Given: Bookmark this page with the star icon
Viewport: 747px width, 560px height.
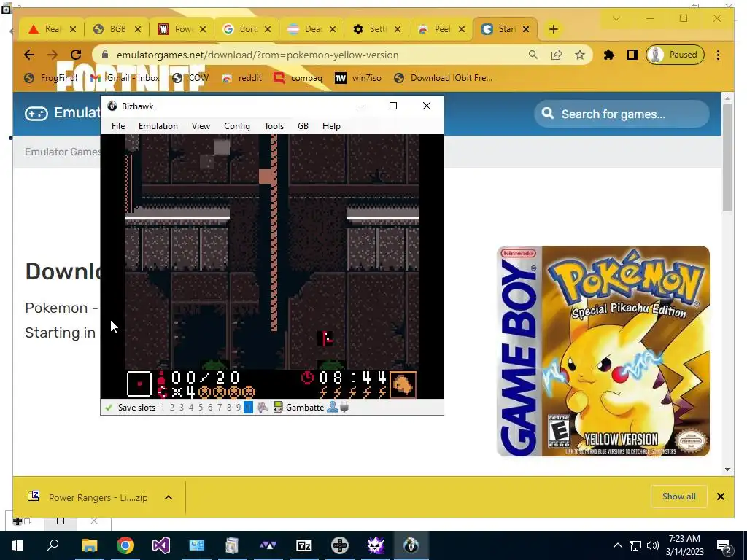Looking at the screenshot, I should pyautogui.click(x=580, y=55).
